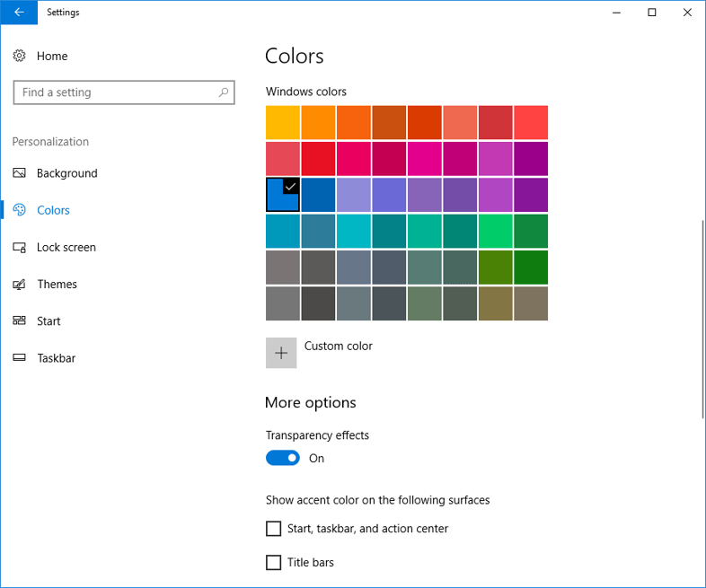Click the Lock screen icon
Image resolution: width=706 pixels, height=588 pixels.
(19, 248)
